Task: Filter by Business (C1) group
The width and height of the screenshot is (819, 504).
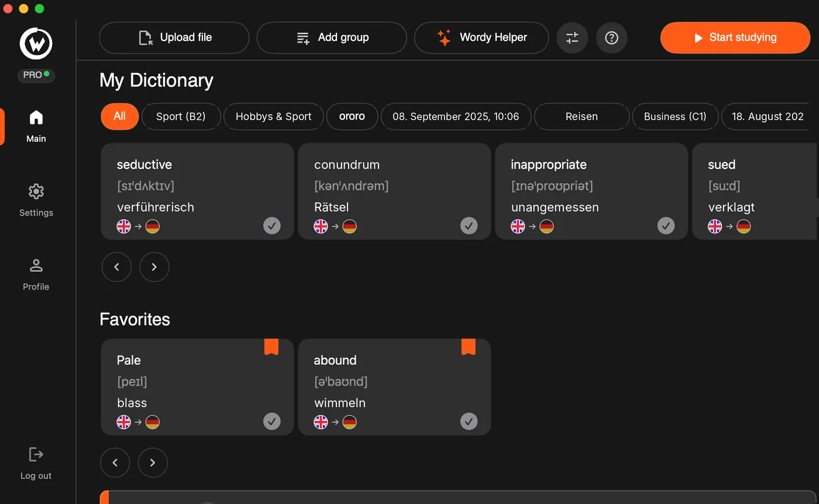Action: [675, 116]
